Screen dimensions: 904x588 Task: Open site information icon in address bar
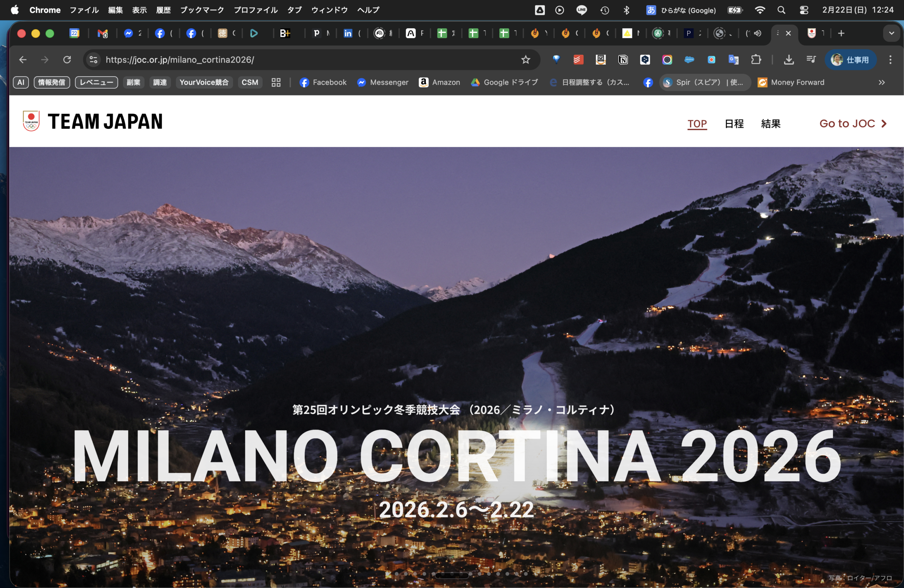94,60
